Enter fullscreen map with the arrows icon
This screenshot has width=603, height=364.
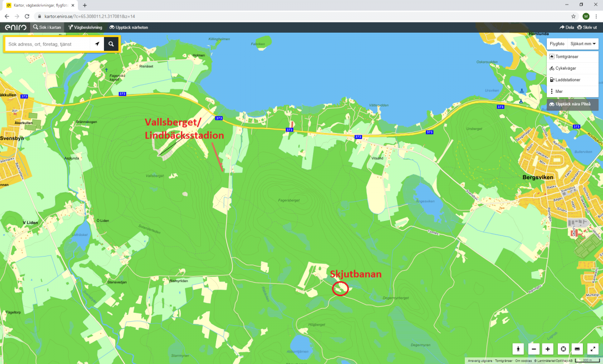591,349
